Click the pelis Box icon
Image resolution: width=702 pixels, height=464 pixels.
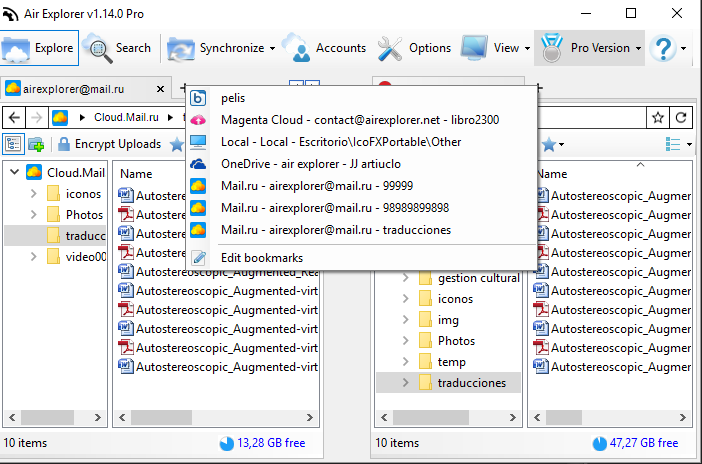click(x=198, y=98)
